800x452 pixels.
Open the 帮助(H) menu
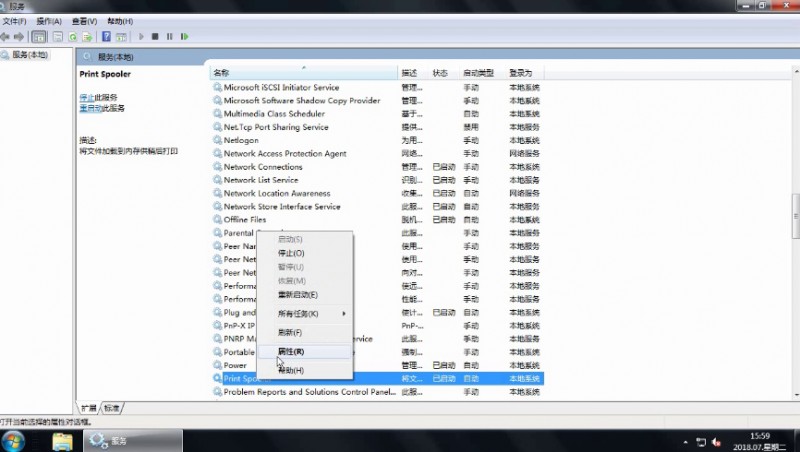(x=120, y=21)
